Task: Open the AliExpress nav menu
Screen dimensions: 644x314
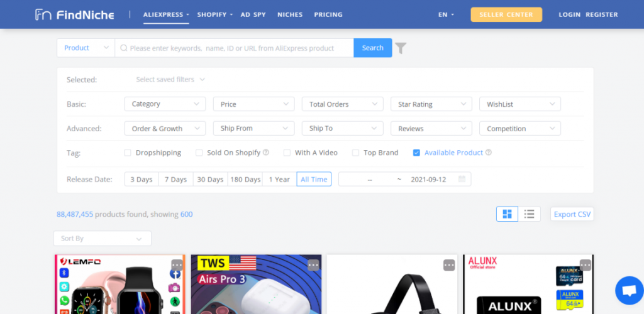Action: coord(166,14)
